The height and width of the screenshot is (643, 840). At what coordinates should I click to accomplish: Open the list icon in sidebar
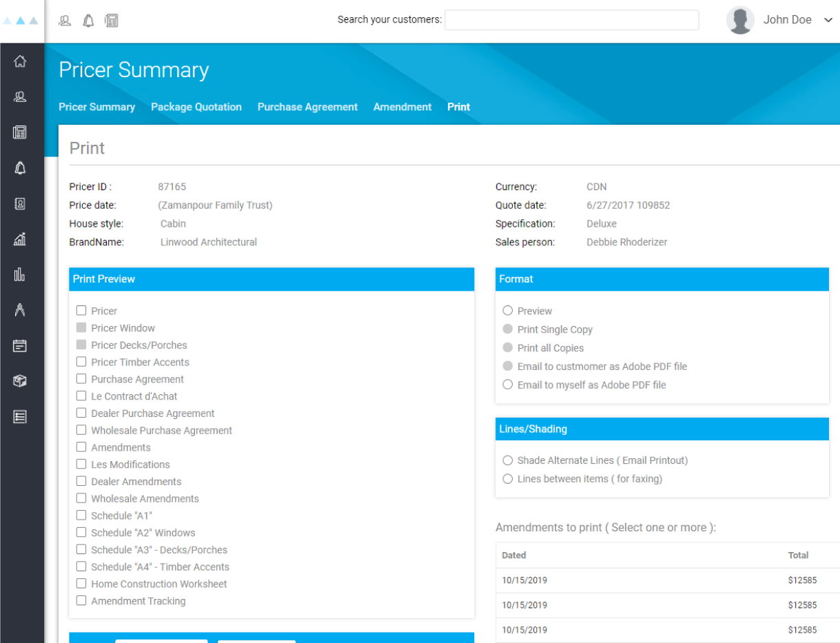(20, 417)
